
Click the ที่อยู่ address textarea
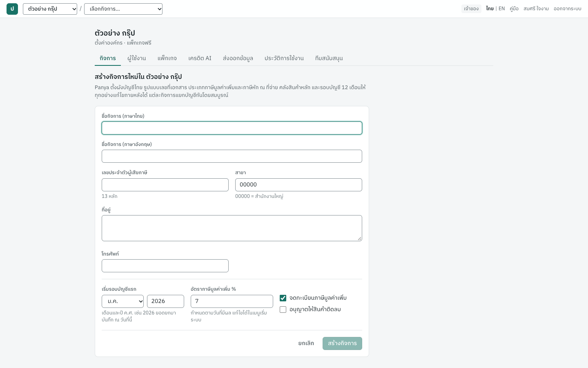tap(232, 228)
